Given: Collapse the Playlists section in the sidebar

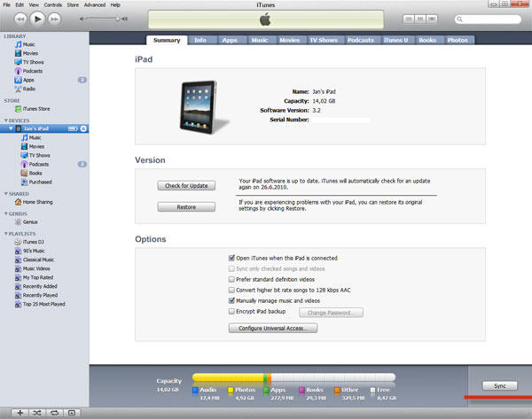Looking at the screenshot, I should [4, 233].
